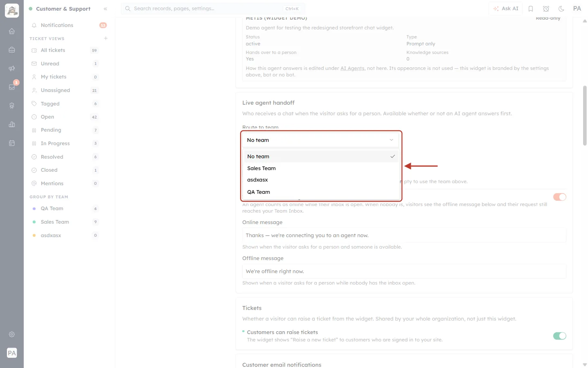
Task: Choose QA Team in the dropdown list
Action: pos(321,192)
